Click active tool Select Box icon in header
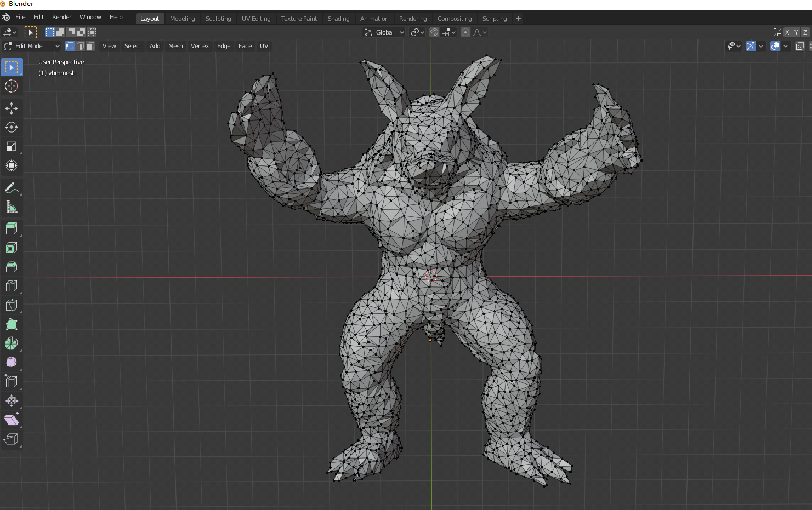 coord(31,32)
